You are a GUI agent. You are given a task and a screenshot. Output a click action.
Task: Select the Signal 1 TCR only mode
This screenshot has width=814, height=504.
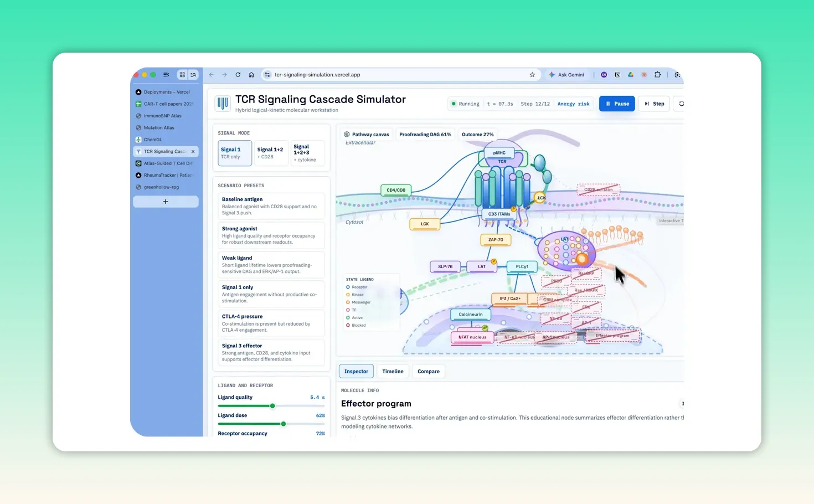pyautogui.click(x=235, y=153)
